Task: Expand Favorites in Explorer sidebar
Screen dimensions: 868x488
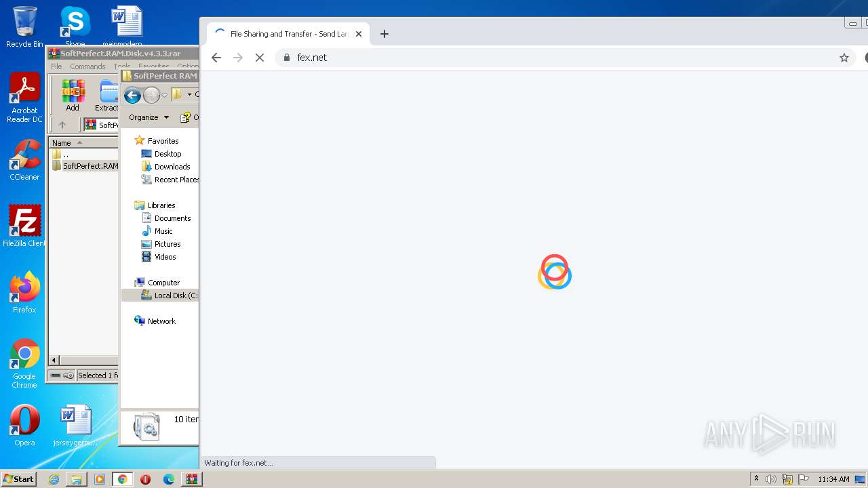Action: click(x=163, y=141)
